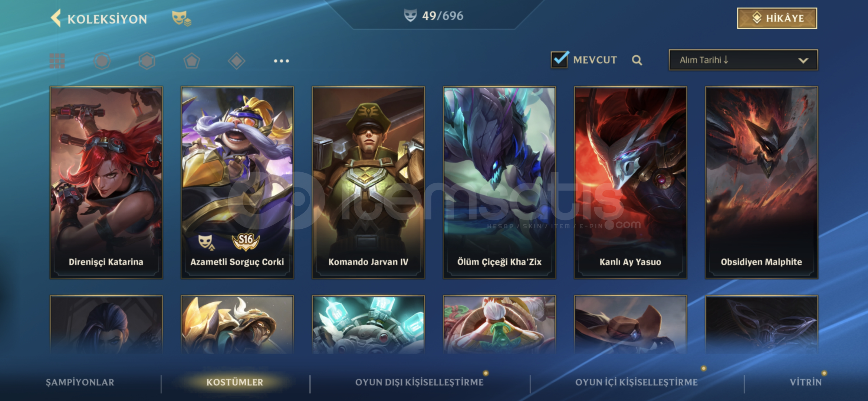
Task: Filter skins by the pentagon rarity icon
Action: click(x=192, y=61)
